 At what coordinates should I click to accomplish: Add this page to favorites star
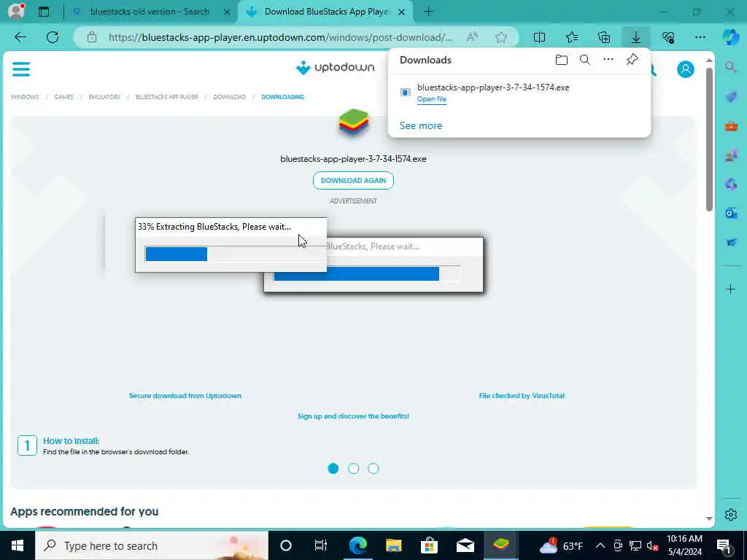click(x=500, y=37)
